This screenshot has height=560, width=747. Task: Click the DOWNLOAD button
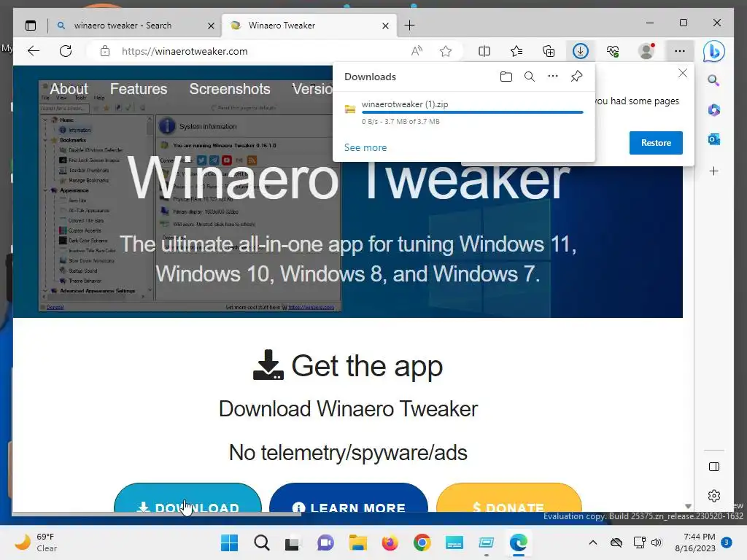tap(187, 499)
